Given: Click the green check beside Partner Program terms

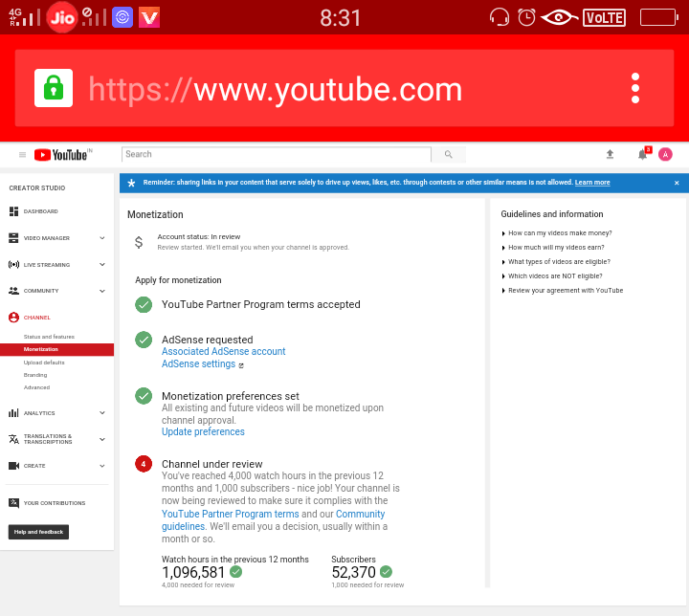Looking at the screenshot, I should tap(144, 304).
